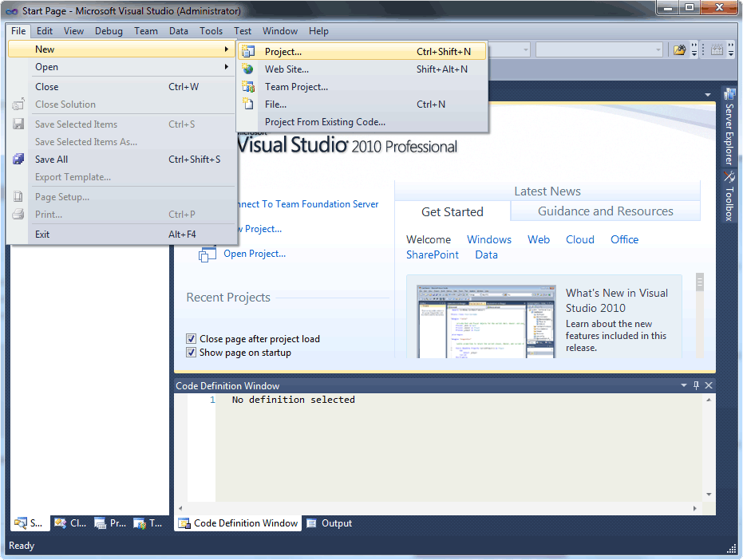Switch to the Class View bottom tab (Cl...)
Screen dimensions: 743x560
coord(70,523)
